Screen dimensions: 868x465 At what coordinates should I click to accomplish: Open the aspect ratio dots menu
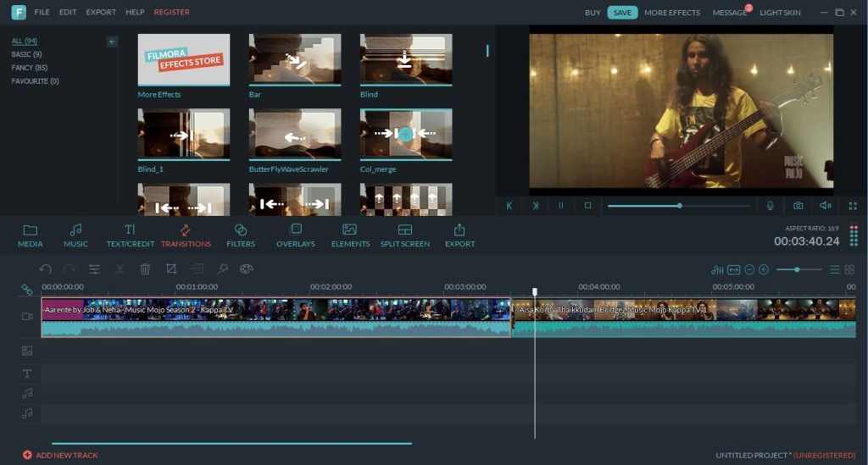854,235
